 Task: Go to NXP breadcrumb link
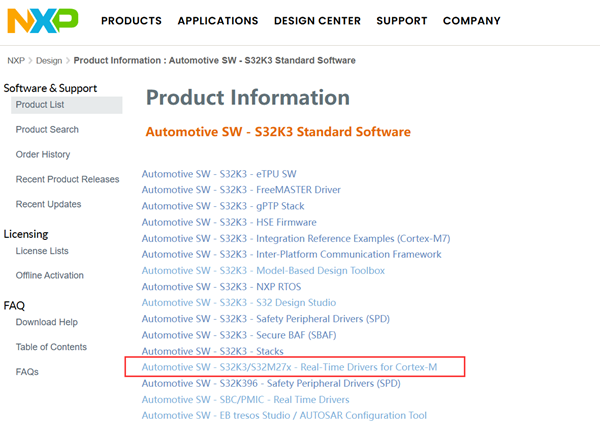[16, 60]
